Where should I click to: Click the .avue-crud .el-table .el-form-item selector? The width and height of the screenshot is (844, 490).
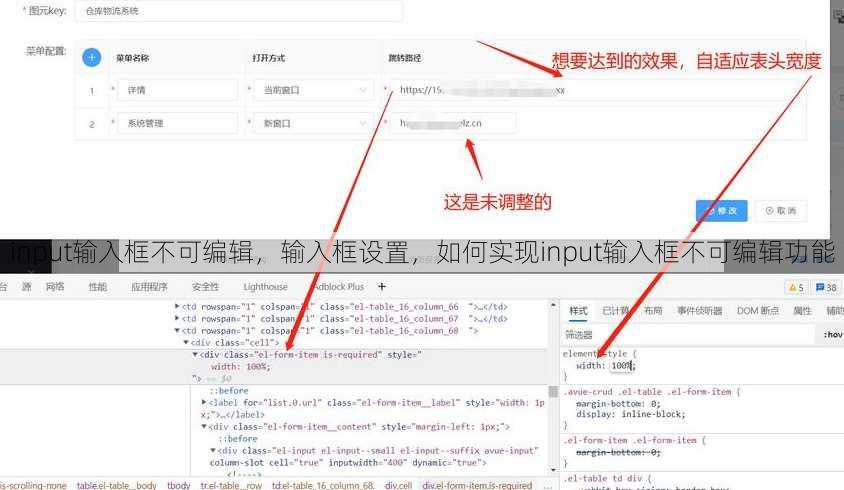[647, 391]
